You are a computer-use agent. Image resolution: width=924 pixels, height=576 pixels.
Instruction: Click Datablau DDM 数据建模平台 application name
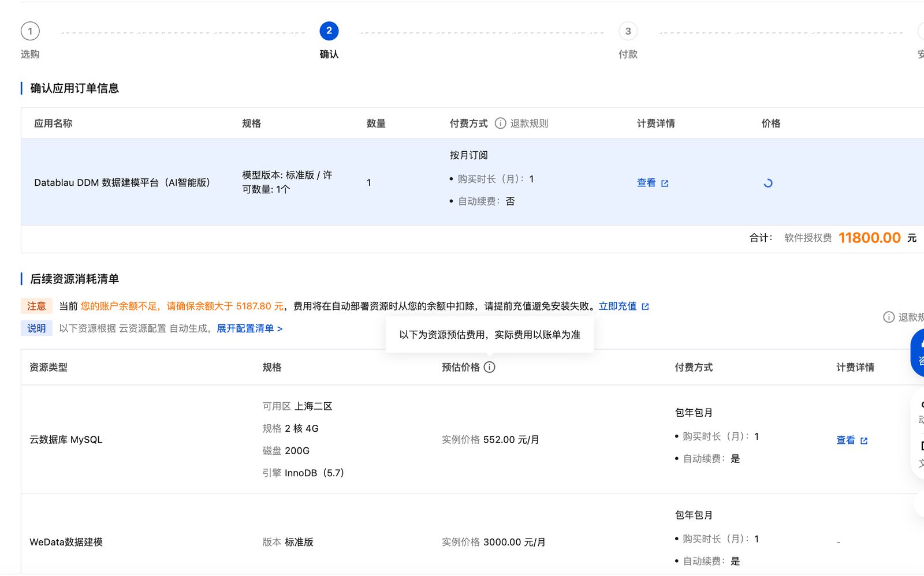coord(122,183)
